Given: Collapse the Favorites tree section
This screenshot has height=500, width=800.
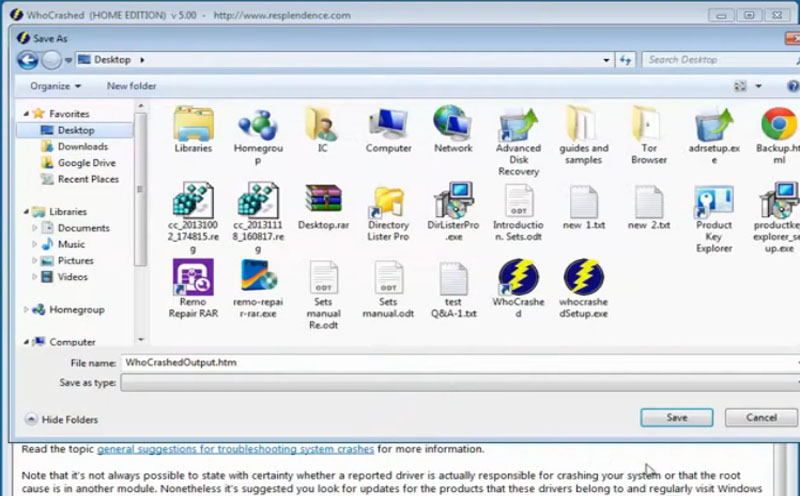Looking at the screenshot, I should pos(26,114).
